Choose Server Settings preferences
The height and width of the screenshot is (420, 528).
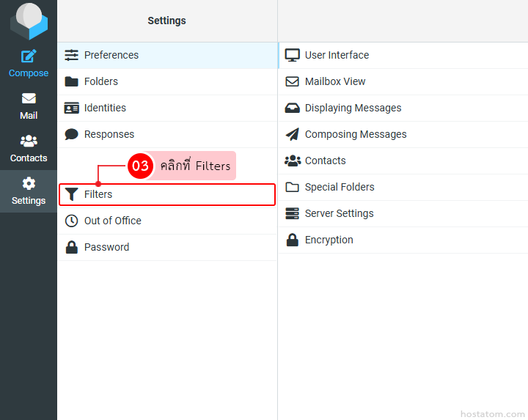coord(339,213)
